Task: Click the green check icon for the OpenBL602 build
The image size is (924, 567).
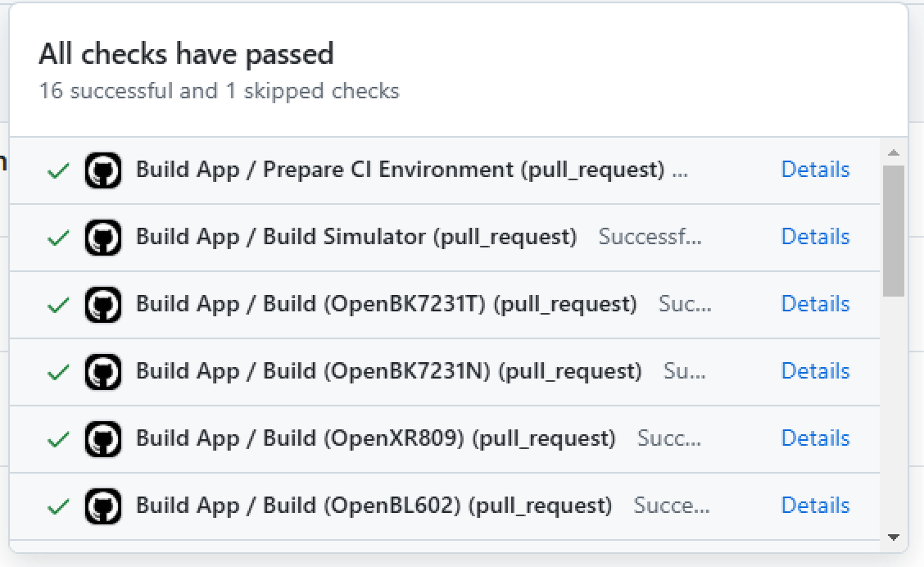Action: pyautogui.click(x=57, y=506)
